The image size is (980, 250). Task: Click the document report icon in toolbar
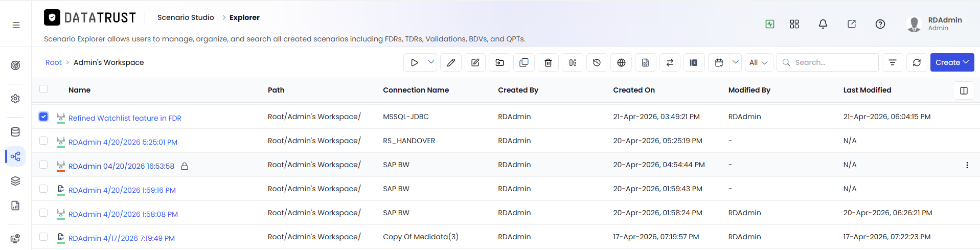tap(645, 62)
